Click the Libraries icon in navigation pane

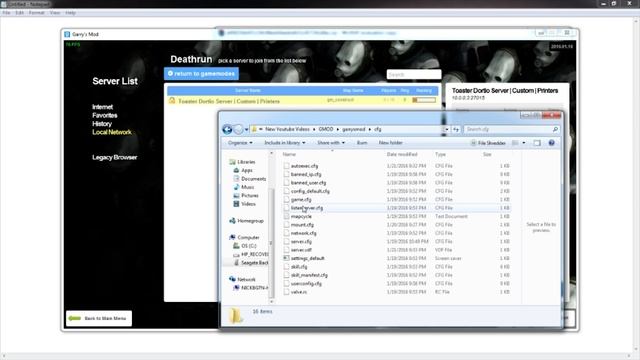232,162
